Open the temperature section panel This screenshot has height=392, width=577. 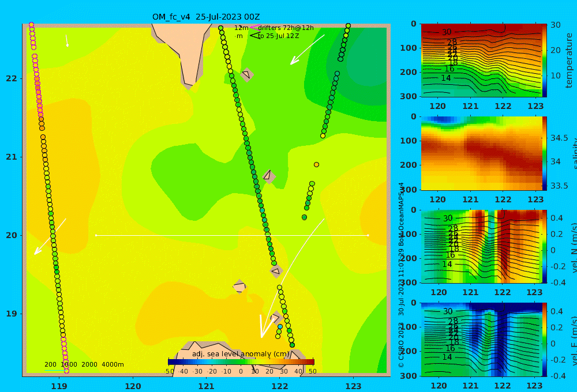[481, 61]
